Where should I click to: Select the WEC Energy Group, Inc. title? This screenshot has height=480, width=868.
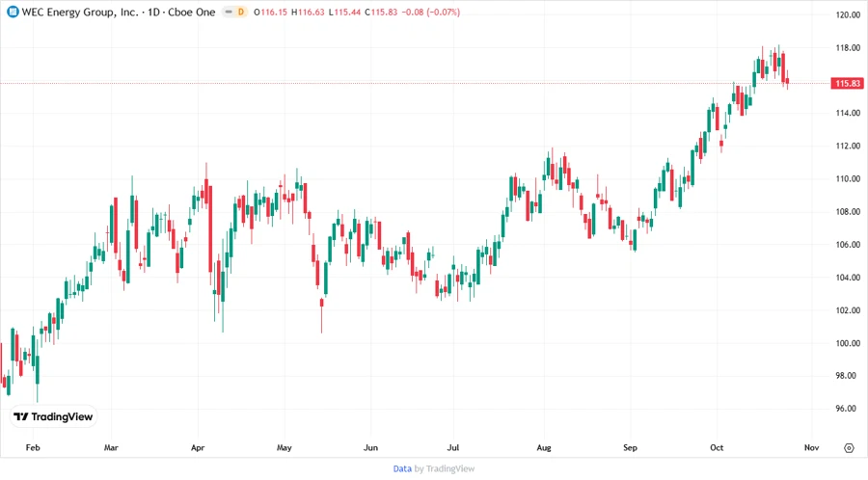(80, 13)
